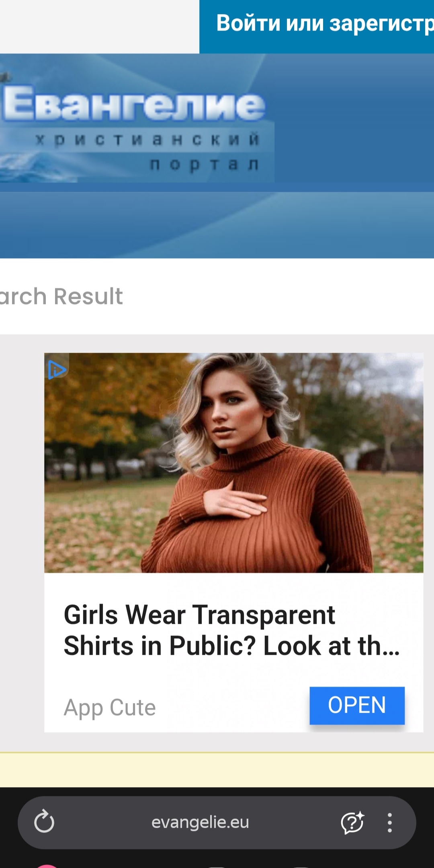Click the App Cute advertiser name
This screenshot has height=868, width=434.
click(110, 708)
